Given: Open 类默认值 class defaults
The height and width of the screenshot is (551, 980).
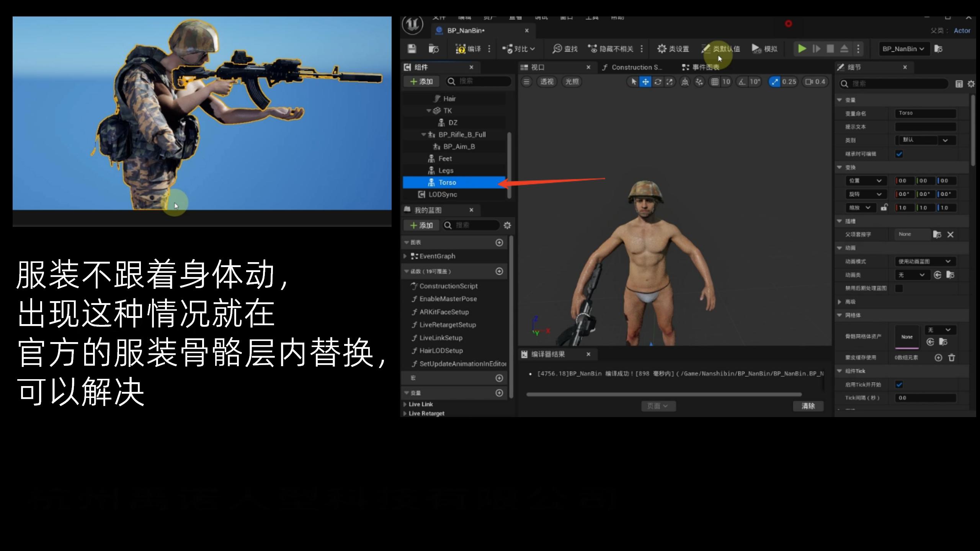Looking at the screenshot, I should tap(720, 49).
